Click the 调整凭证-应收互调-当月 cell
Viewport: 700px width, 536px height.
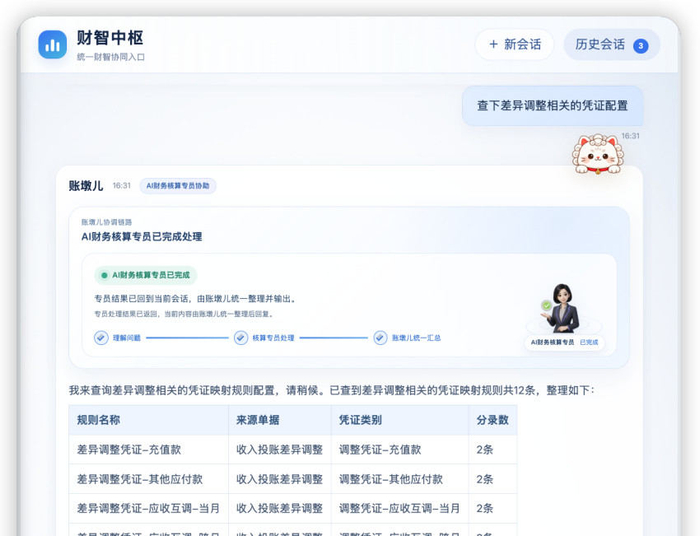pos(400,508)
